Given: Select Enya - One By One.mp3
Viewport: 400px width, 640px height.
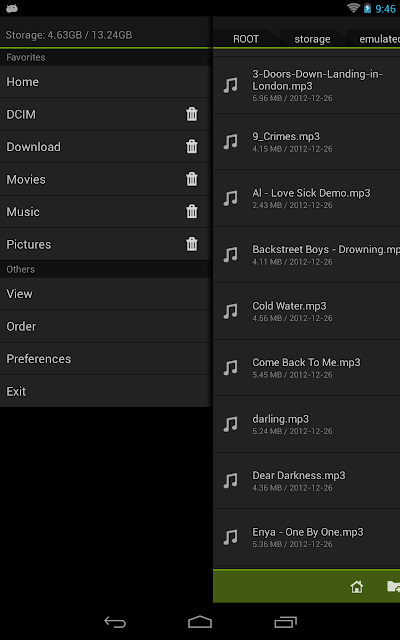Looking at the screenshot, I should pos(307,537).
